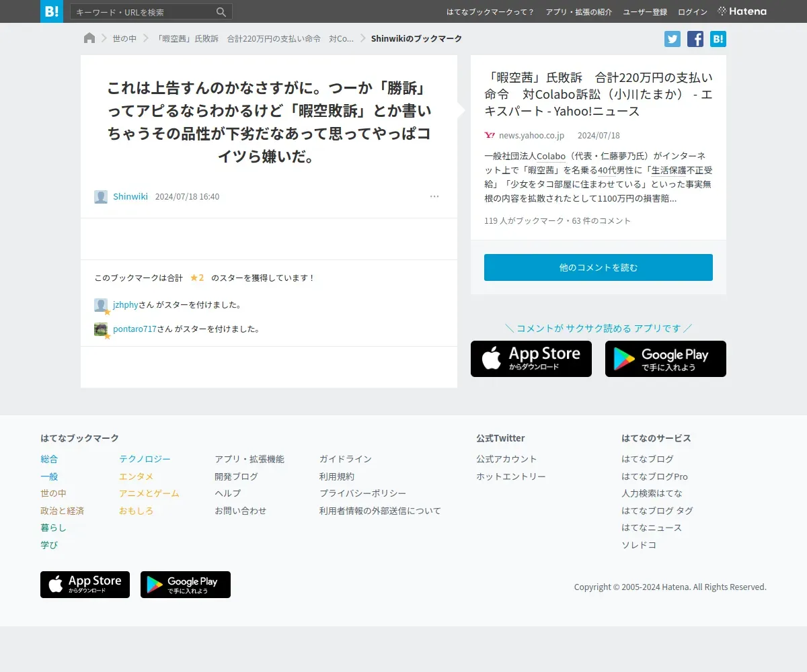Open ログイン in top menu
This screenshot has width=807, height=672.
pos(693,12)
